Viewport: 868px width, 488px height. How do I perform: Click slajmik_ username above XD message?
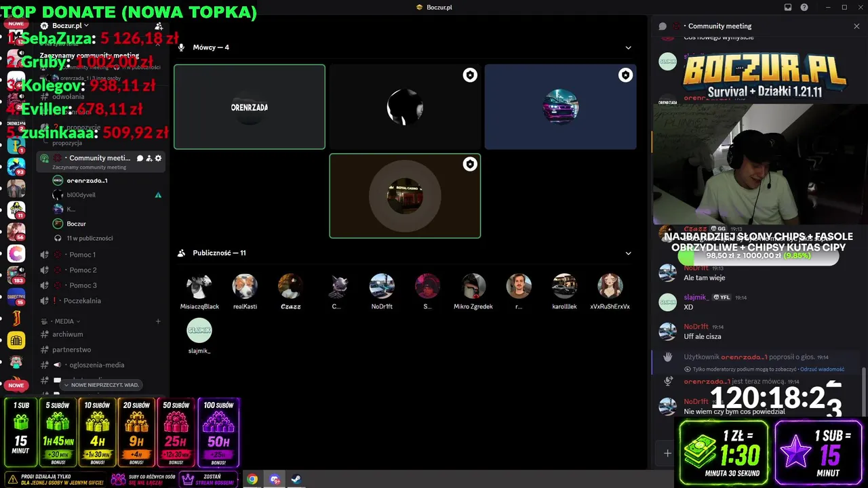pos(696,297)
